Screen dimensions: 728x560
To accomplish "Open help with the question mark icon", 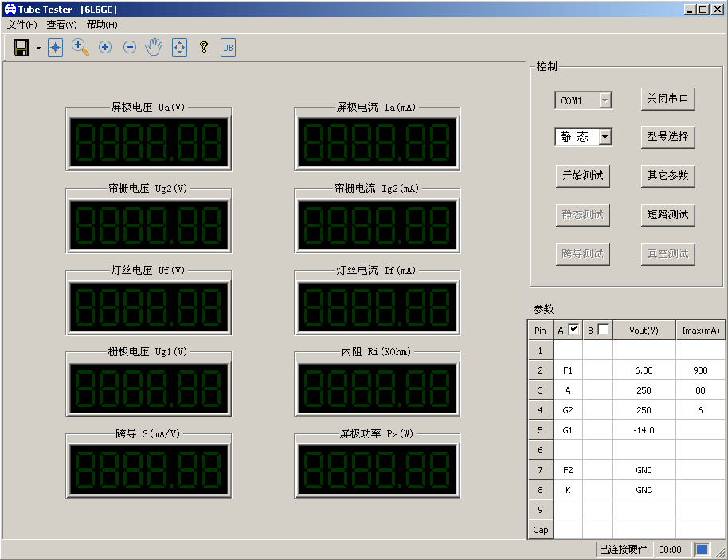I will click(x=204, y=48).
